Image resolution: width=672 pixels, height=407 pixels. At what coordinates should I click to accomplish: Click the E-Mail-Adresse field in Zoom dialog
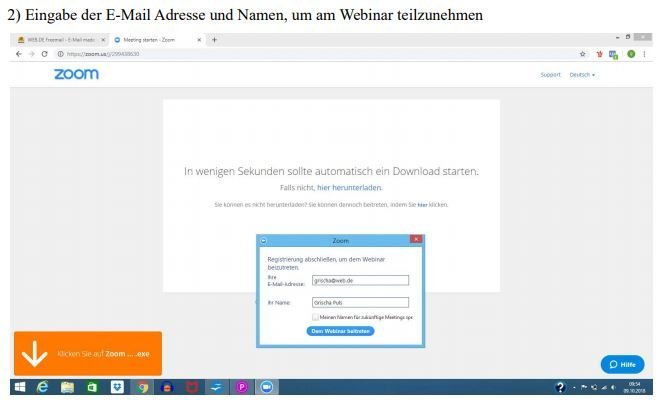click(x=360, y=281)
